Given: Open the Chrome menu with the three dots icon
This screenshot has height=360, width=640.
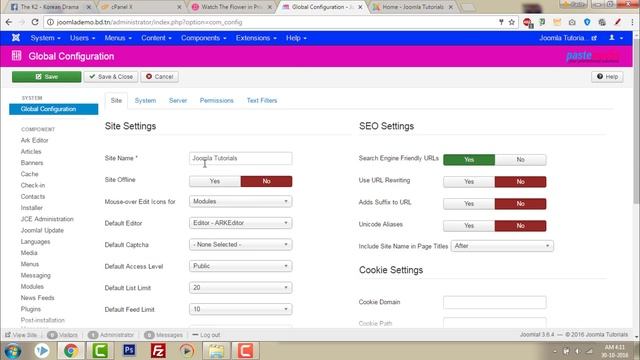Looking at the screenshot, I should click(x=632, y=22).
